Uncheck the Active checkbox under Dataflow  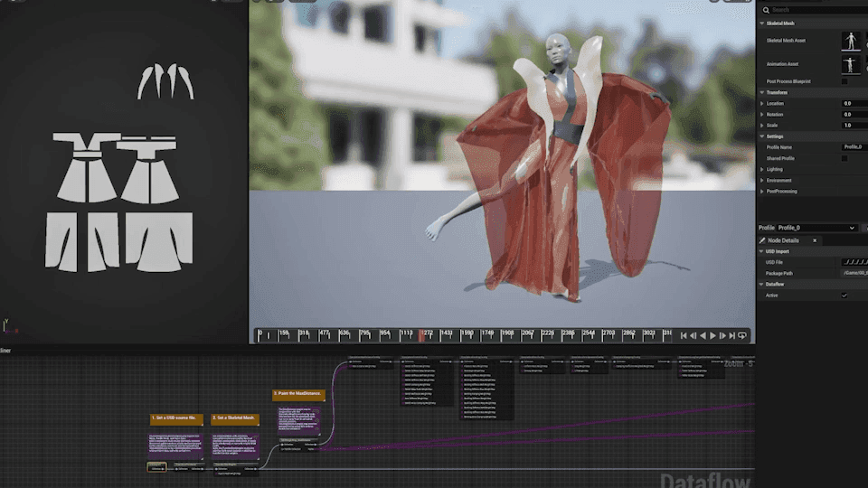[844, 296]
